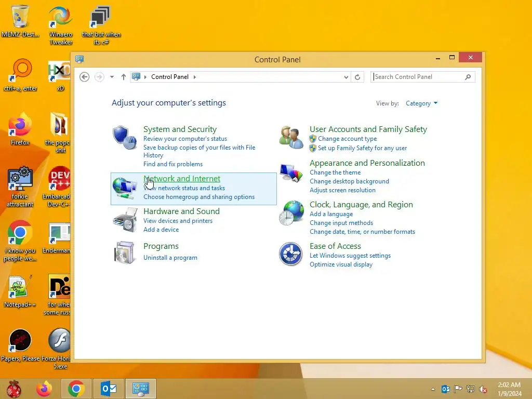Open System and Security heading link
The width and height of the screenshot is (532, 399).
[x=180, y=129]
